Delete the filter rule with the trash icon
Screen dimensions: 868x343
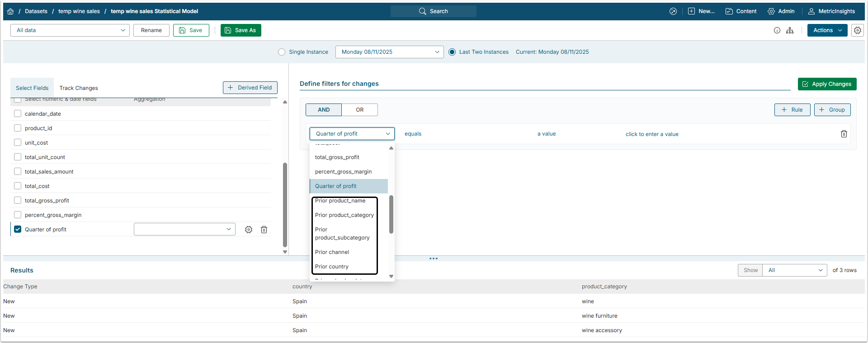tap(844, 134)
